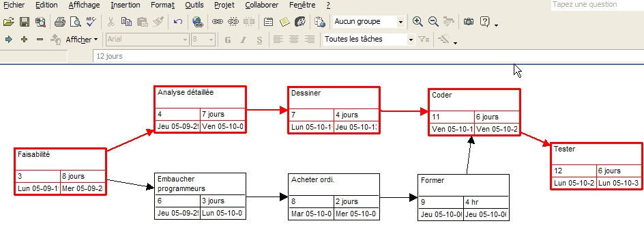The image size is (644, 247).
Task: Expand the Aucun groupe combo box
Action: [401, 22]
